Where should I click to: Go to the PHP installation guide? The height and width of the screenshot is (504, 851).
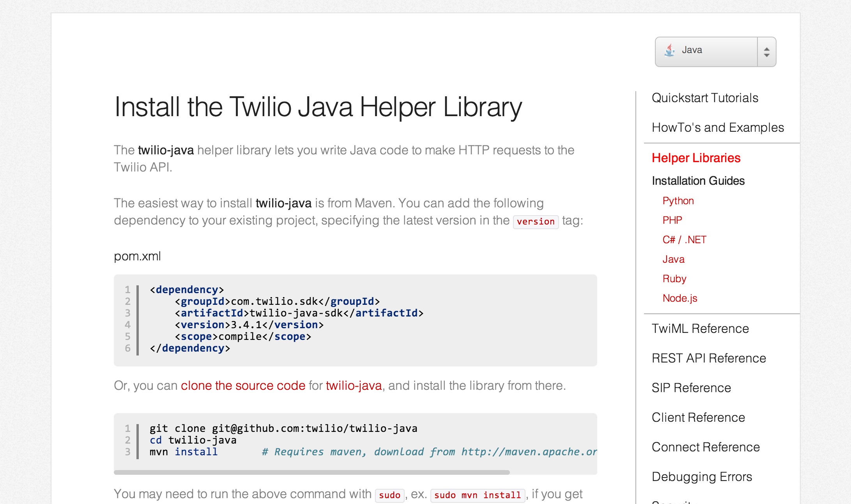point(672,220)
